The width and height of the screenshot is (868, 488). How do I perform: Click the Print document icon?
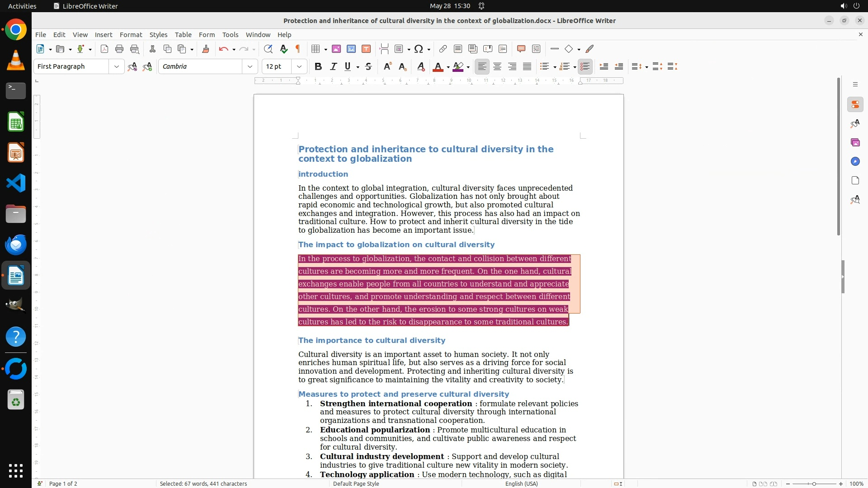coord(119,49)
